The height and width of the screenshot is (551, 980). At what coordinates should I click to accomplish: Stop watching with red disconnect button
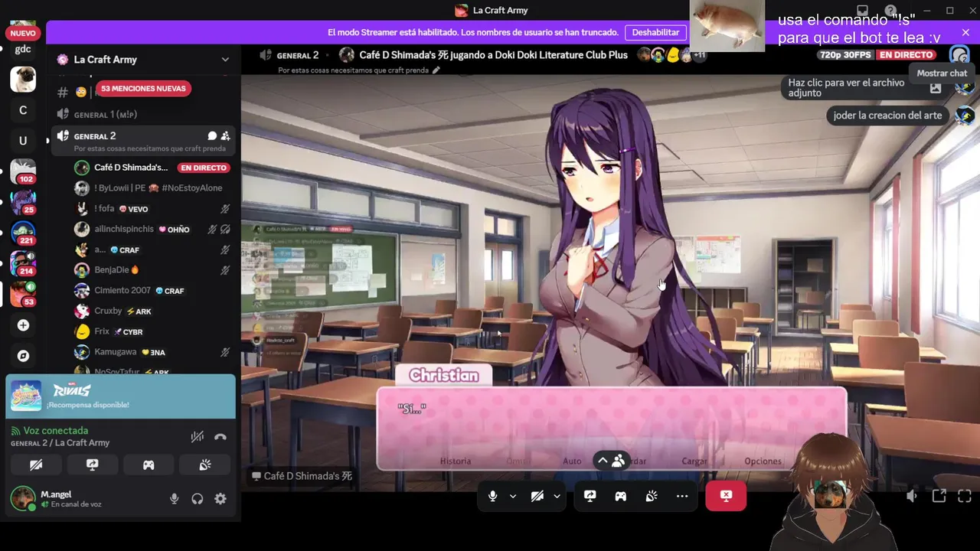tap(726, 496)
